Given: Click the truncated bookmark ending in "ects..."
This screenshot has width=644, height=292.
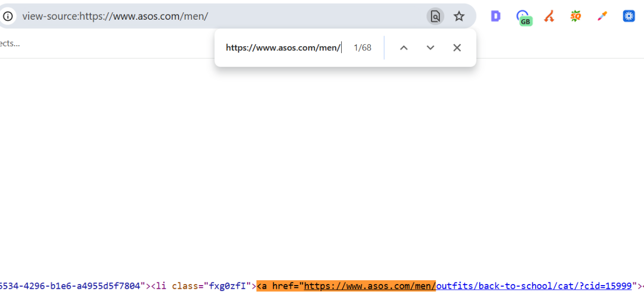Looking at the screenshot, I should 10,44.
